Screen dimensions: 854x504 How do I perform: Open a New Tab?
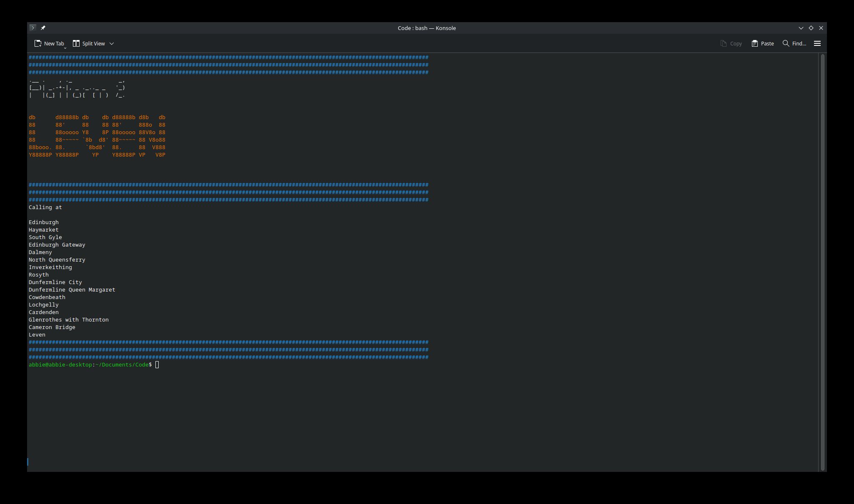pos(49,43)
